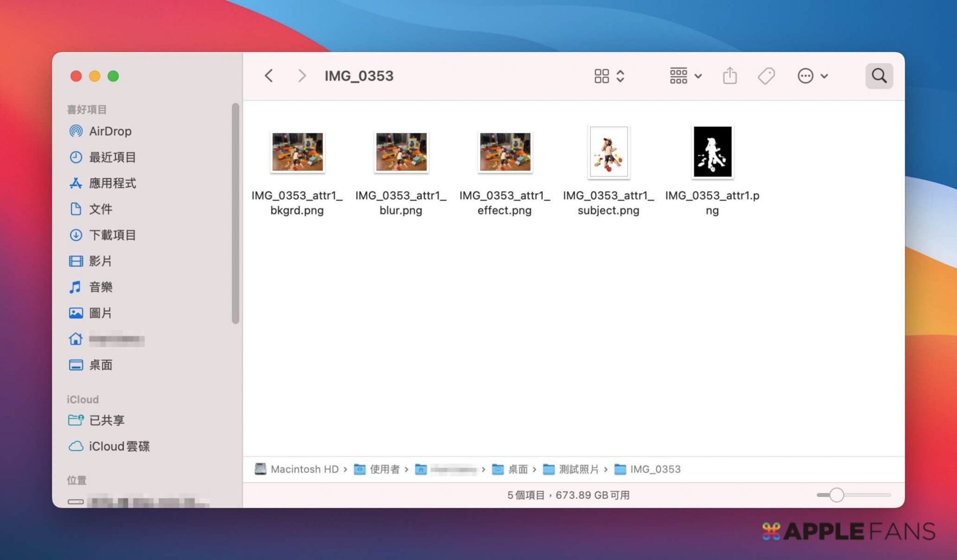Open iCloud 雲碟 in the sidebar
Screen dimensions: 957x560
coord(119,447)
